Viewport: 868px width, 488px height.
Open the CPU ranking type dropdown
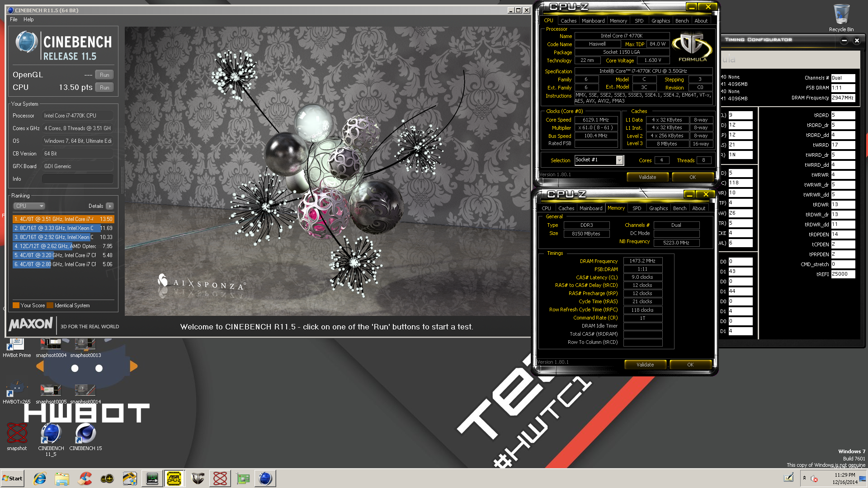pyautogui.click(x=29, y=206)
